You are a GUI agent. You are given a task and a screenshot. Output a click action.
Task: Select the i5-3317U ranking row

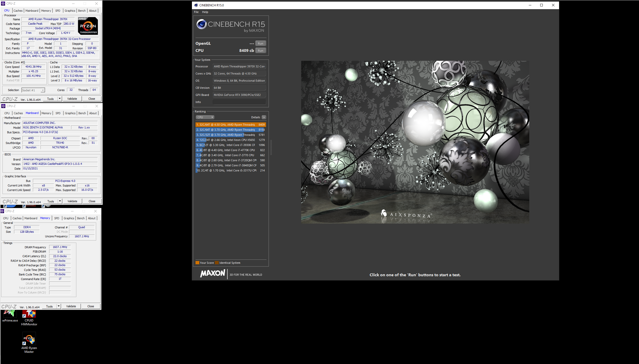click(x=231, y=170)
